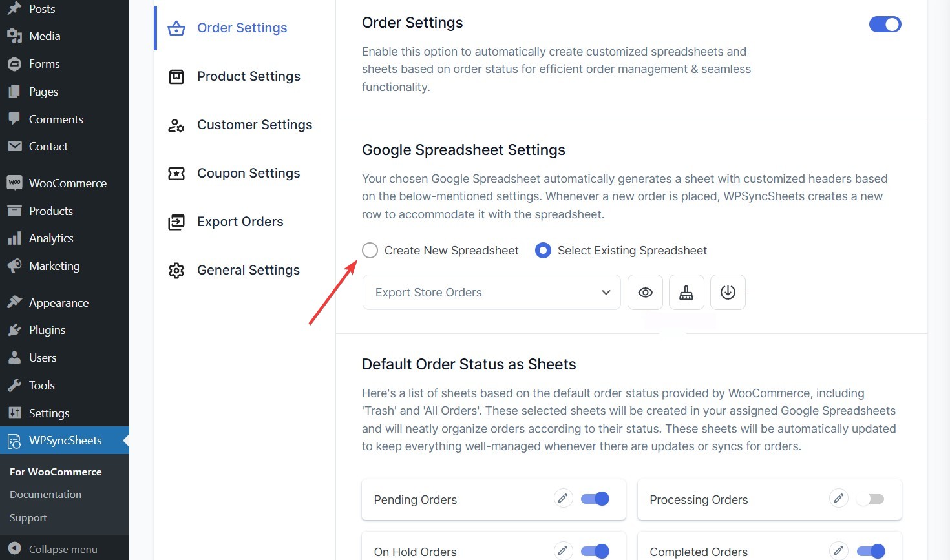The width and height of the screenshot is (950, 560).
Task: Click the Marketing megaphone icon
Action: click(x=14, y=265)
